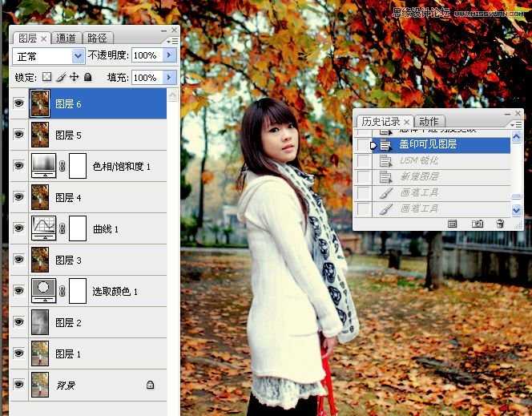Toggle visibility of 选取颜色 1 layer
Image resolution: width=532 pixels, height=416 pixels.
click(19, 290)
